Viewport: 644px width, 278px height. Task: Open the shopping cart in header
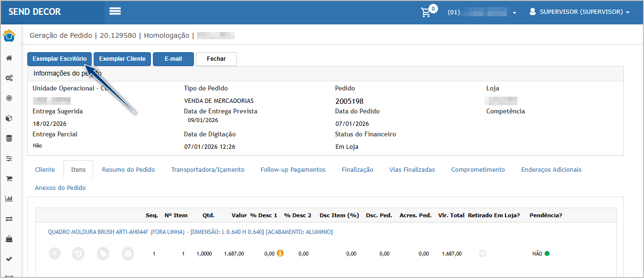tap(426, 12)
